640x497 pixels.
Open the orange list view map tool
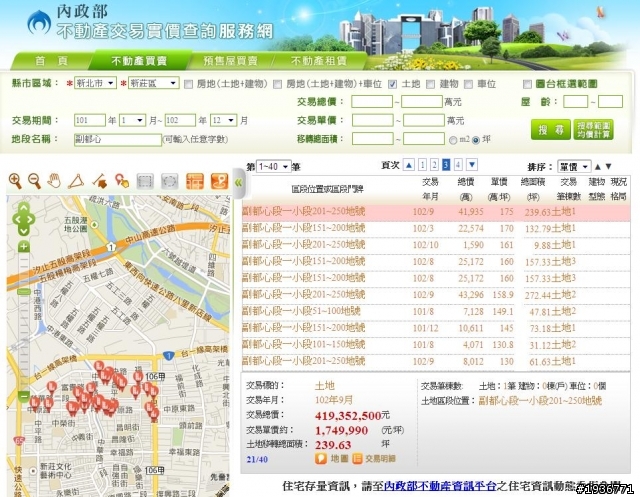195,181
